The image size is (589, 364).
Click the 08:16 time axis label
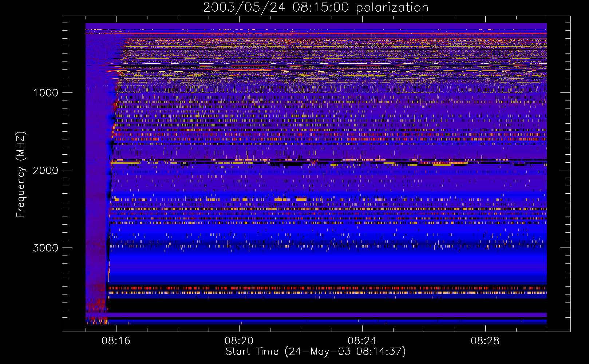pos(116,341)
